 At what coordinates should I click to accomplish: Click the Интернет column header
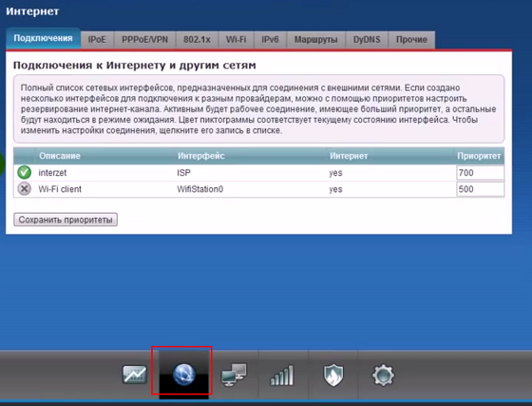coord(349,156)
